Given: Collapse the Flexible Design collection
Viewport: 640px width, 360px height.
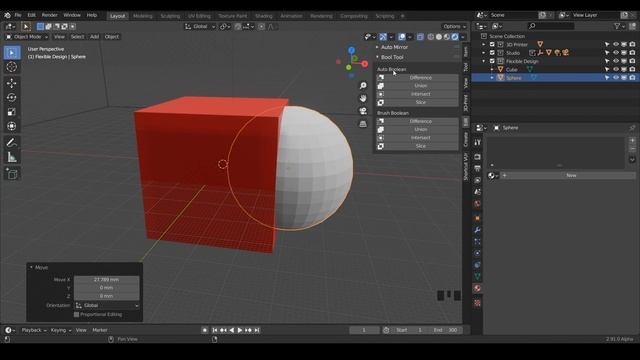Looking at the screenshot, I should (x=484, y=61).
